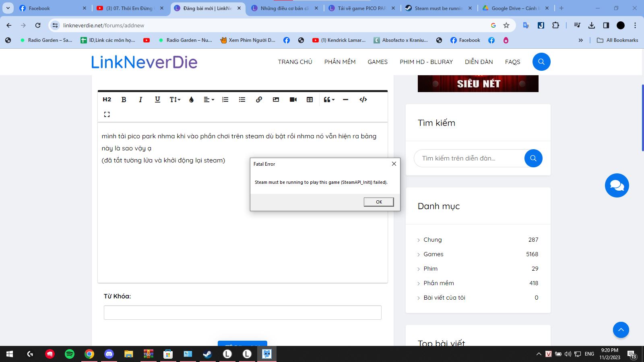Screen dimensions: 644x362
Task: Open the code view in the editor
Action: 363,100
